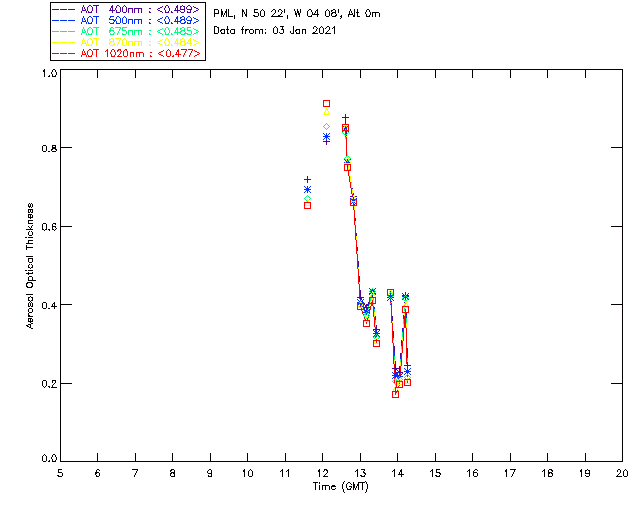640x512 pixels.
Task: Click the y-axis tick label 0.2
Action: (x=49, y=384)
